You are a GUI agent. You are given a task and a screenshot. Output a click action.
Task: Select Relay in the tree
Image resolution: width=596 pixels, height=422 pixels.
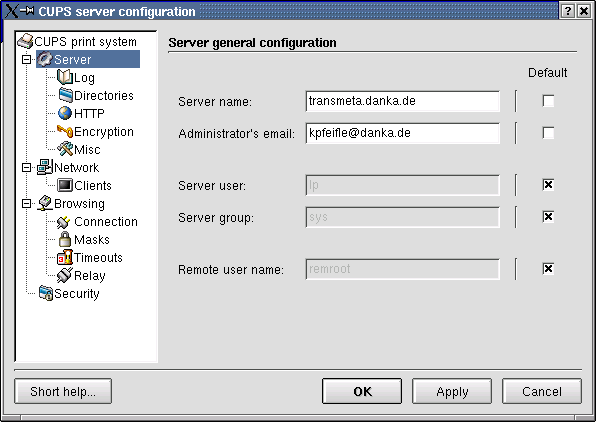coord(89,276)
